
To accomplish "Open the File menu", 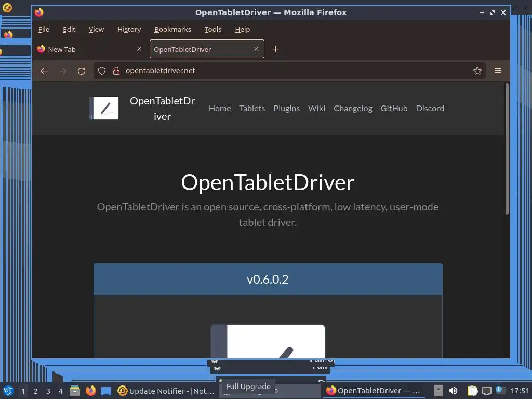I will (x=44, y=30).
